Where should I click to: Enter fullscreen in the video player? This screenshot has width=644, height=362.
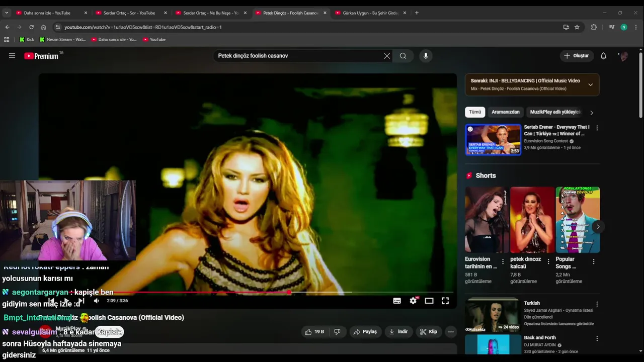445,301
